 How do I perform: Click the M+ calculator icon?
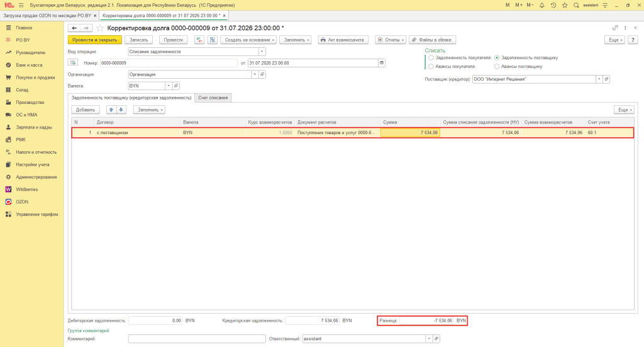pyautogui.click(x=519, y=5)
